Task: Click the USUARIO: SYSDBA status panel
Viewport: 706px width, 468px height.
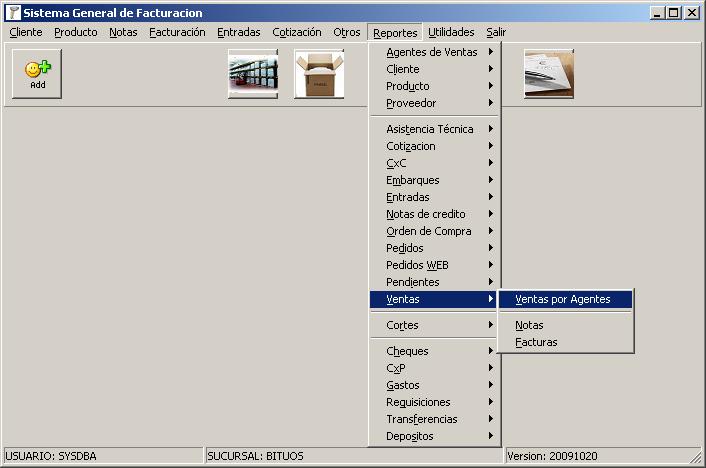Action: tap(103, 456)
